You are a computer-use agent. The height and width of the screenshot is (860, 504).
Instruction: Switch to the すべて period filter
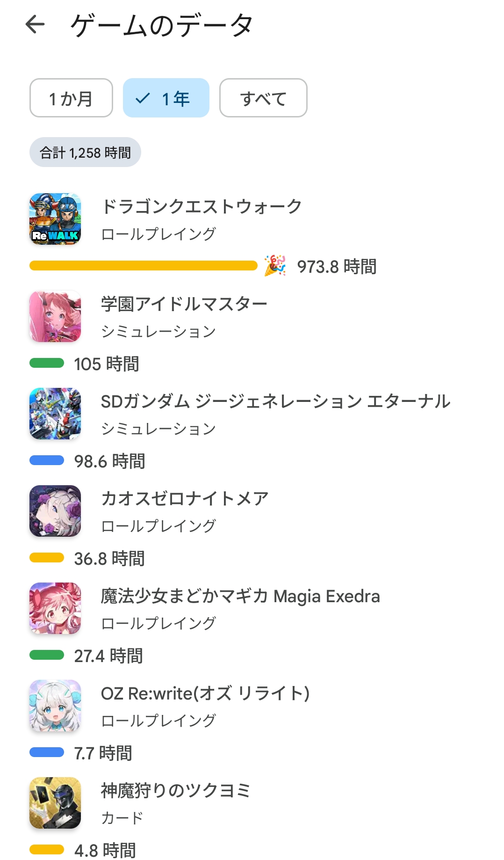263,98
